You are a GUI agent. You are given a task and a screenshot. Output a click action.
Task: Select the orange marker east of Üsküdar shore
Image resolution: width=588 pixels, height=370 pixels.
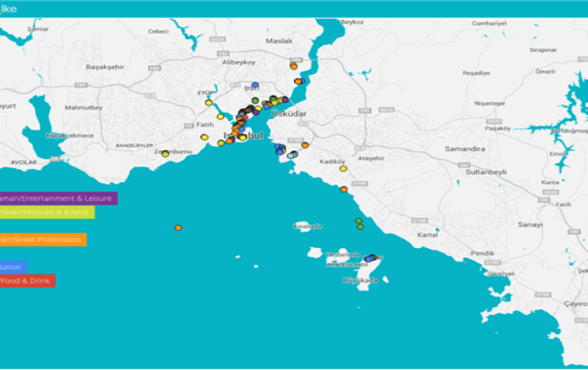[x=305, y=145]
